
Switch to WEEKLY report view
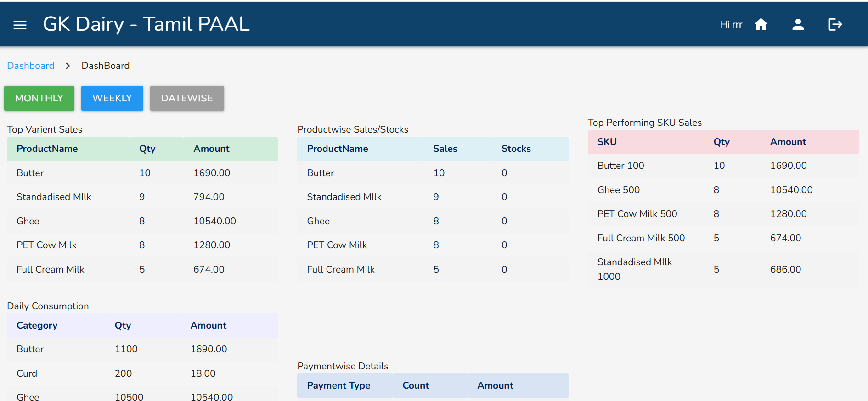click(x=112, y=98)
